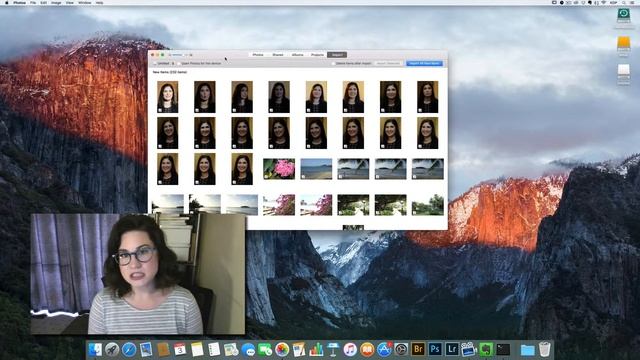Open the Apple menu
The image size is (640, 360).
coord(7,2)
